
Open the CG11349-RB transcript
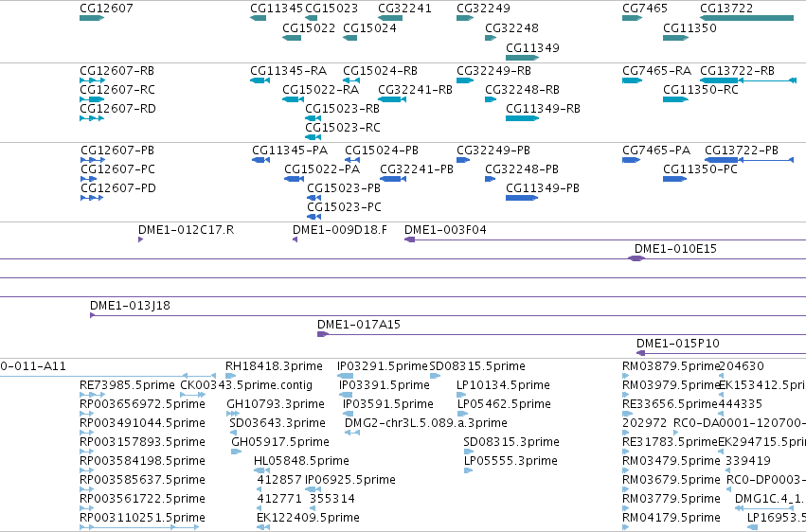tap(544, 108)
